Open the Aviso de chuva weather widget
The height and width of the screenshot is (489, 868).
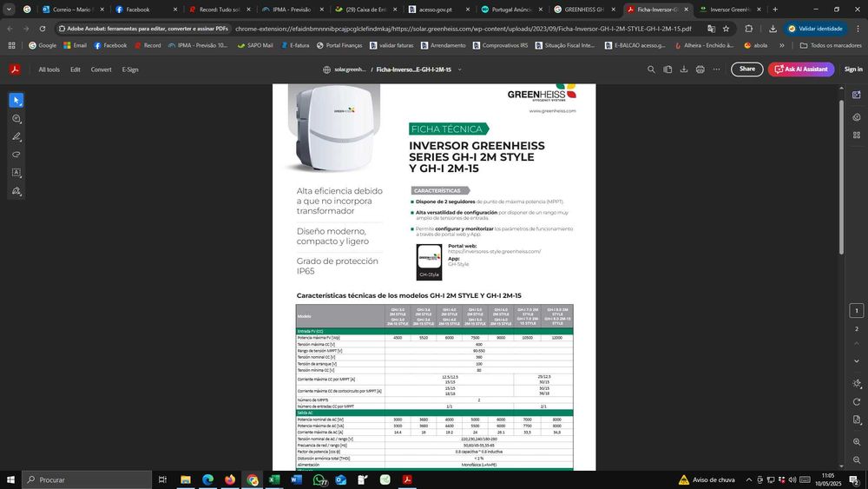pyautogui.click(x=707, y=479)
